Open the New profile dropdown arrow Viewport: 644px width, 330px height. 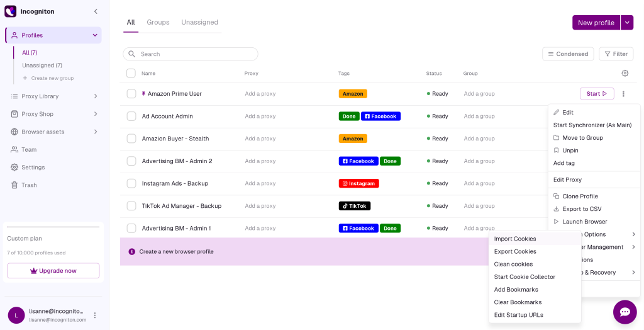[x=627, y=23]
